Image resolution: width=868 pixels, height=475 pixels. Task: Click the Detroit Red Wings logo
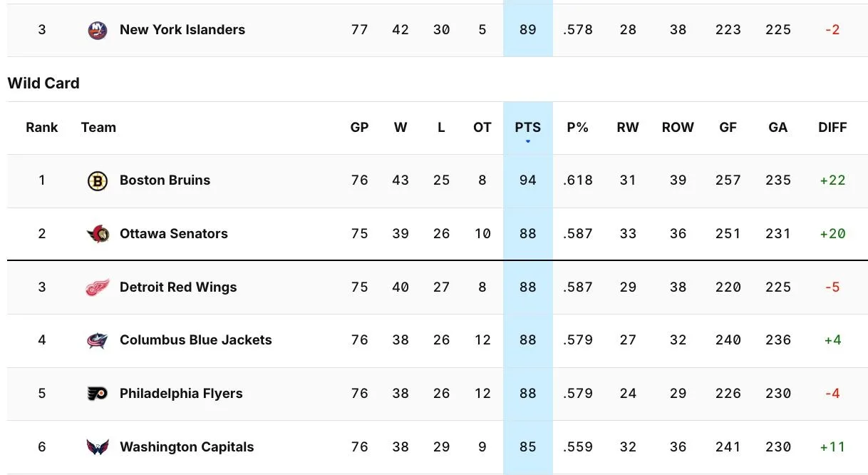click(x=98, y=287)
